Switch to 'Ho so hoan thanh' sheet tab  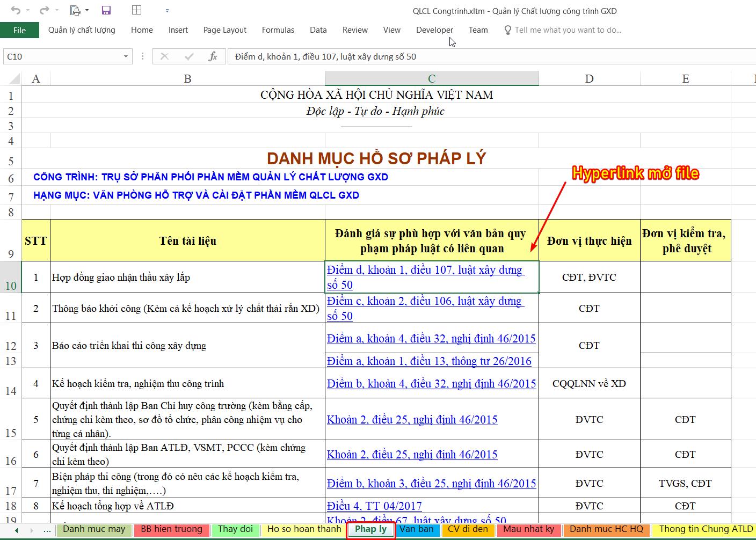[x=304, y=529]
